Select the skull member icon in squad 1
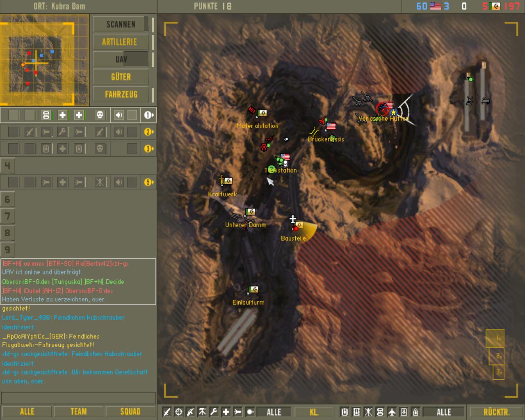525x420 pixels. coord(100,115)
